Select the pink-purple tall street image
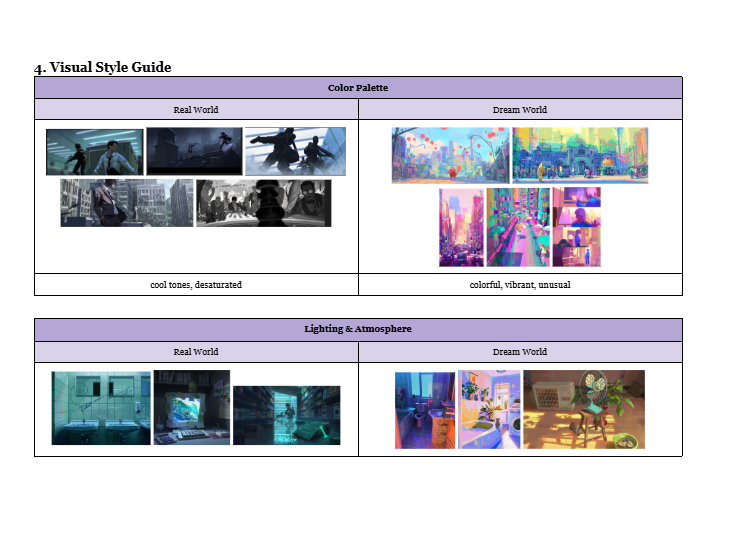743x537 pixels. [x=462, y=228]
